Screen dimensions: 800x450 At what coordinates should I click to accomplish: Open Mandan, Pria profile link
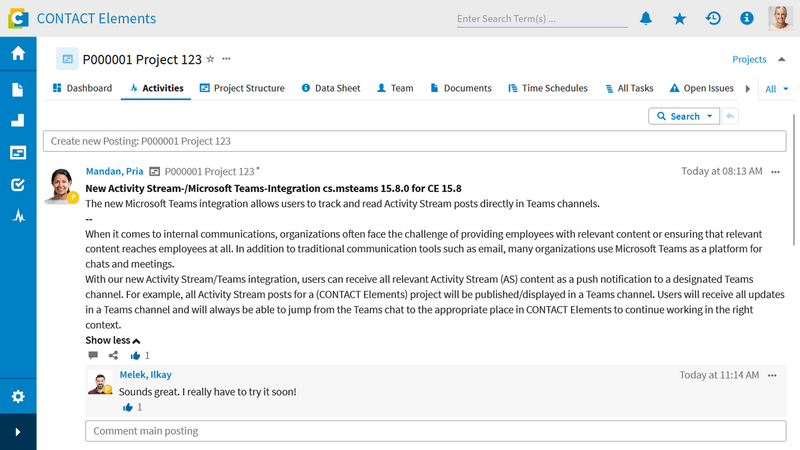tap(114, 171)
